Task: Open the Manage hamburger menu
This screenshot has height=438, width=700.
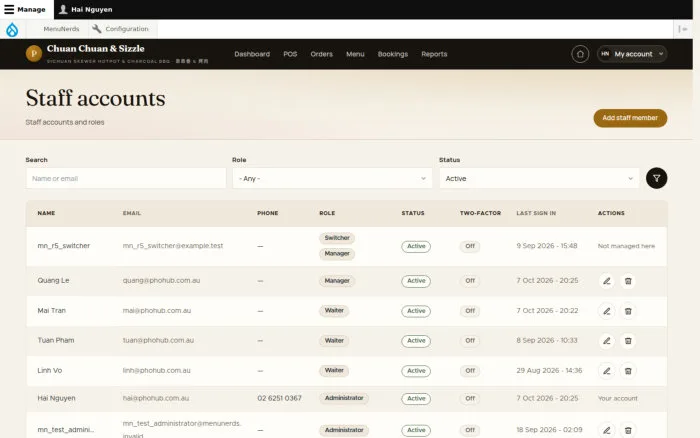Action: 26,9
